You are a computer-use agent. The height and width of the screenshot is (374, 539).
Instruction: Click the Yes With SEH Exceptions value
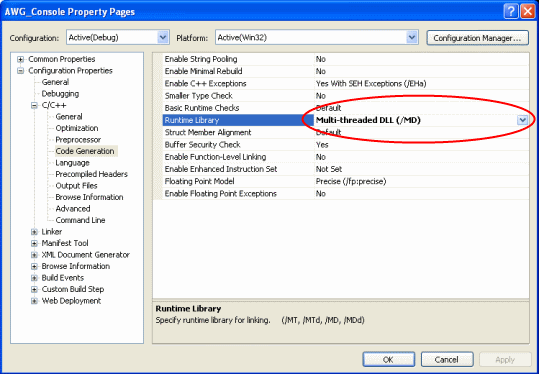(371, 84)
